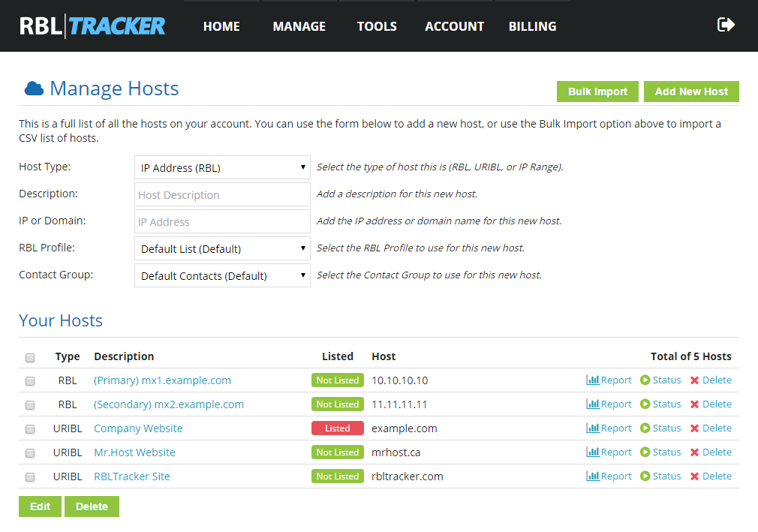Click Not Listed badge for 10.10.10.10
The width and height of the screenshot is (758, 532).
pyautogui.click(x=338, y=380)
